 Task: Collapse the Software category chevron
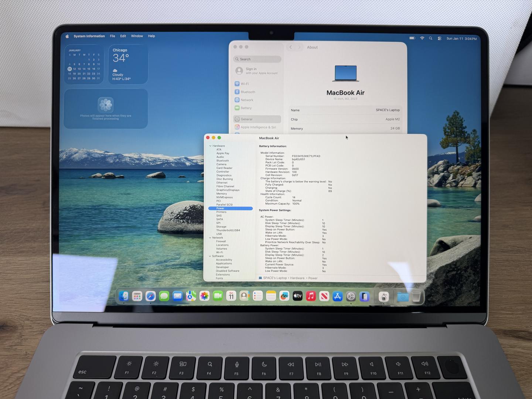click(x=210, y=256)
